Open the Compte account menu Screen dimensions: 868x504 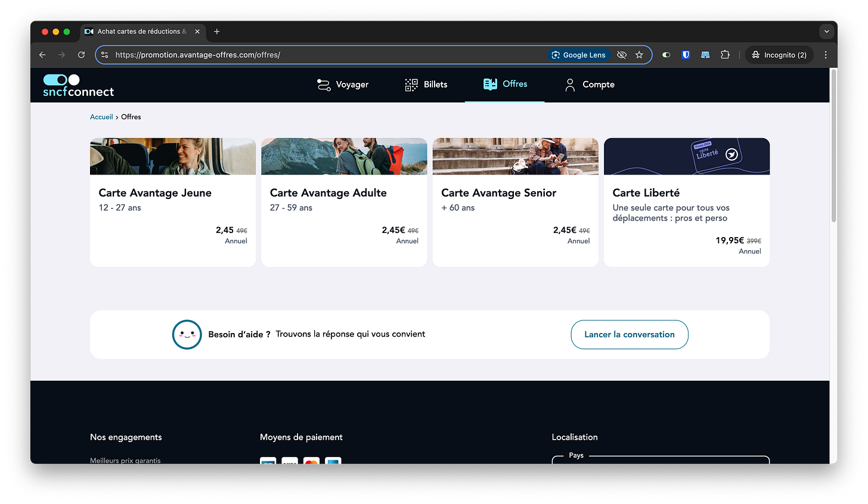pyautogui.click(x=589, y=85)
